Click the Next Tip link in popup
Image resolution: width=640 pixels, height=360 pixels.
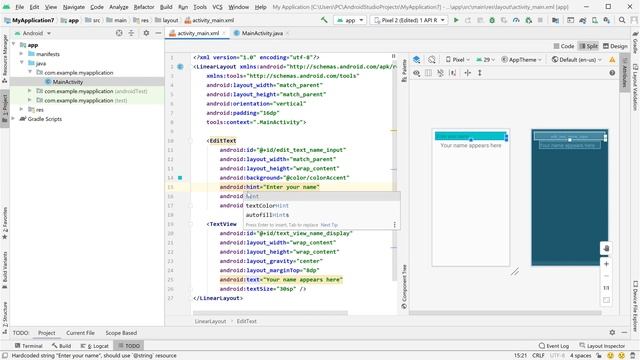point(329,225)
